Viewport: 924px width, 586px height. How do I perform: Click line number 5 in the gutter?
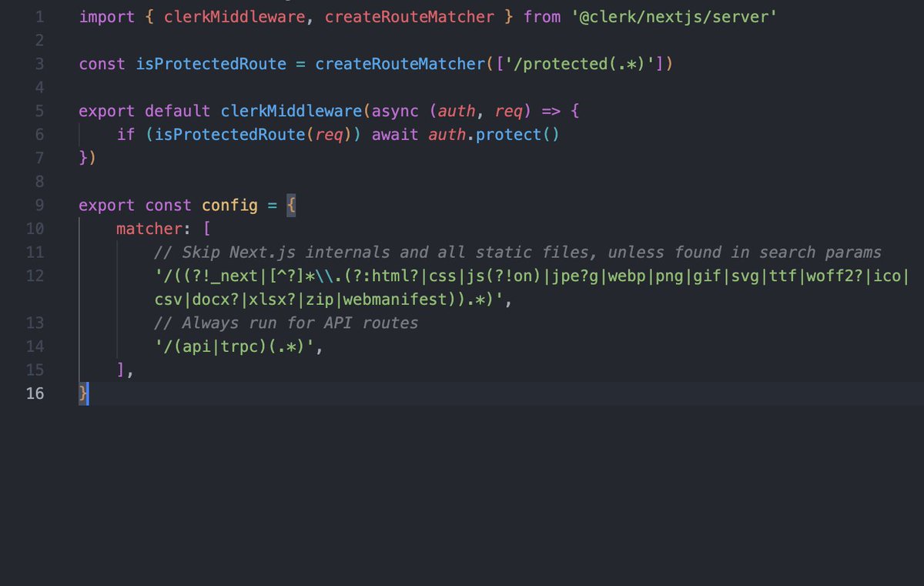point(39,111)
